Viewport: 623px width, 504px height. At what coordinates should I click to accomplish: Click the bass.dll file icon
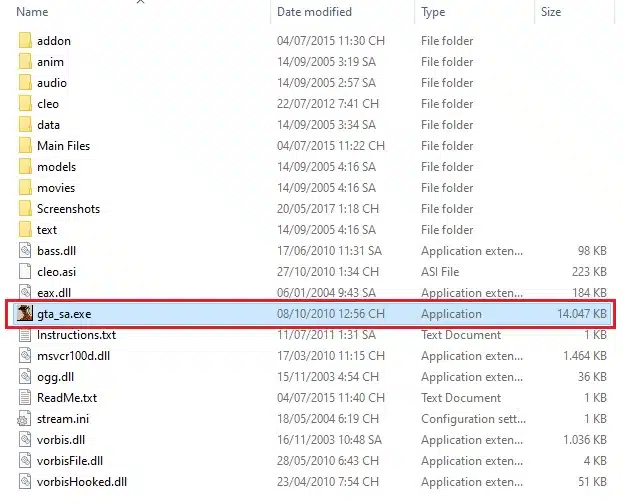25,251
